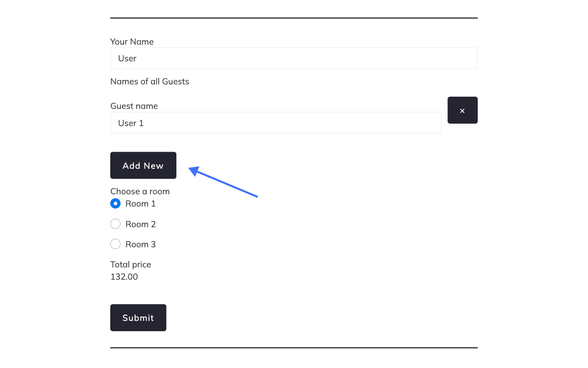The width and height of the screenshot is (588, 368).
Task: Choose Room 3 option
Action: pyautogui.click(x=115, y=244)
